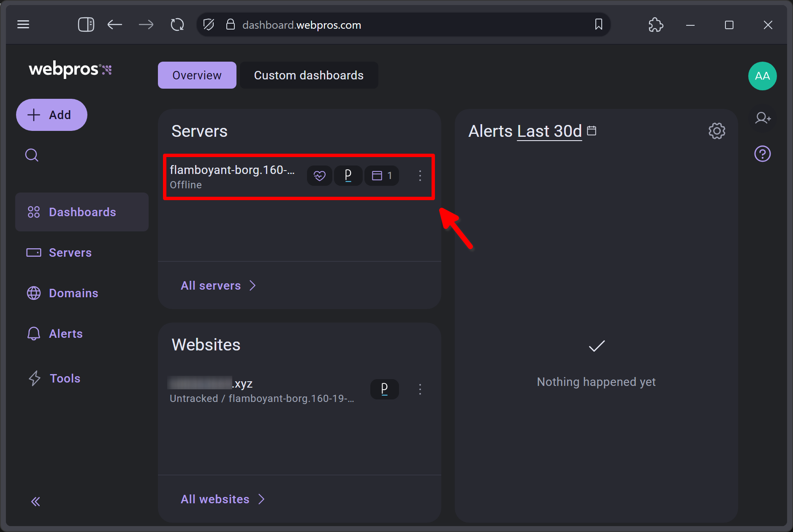Viewport: 793px width, 532px height.
Task: Switch to the Overview tab
Action: pos(197,75)
